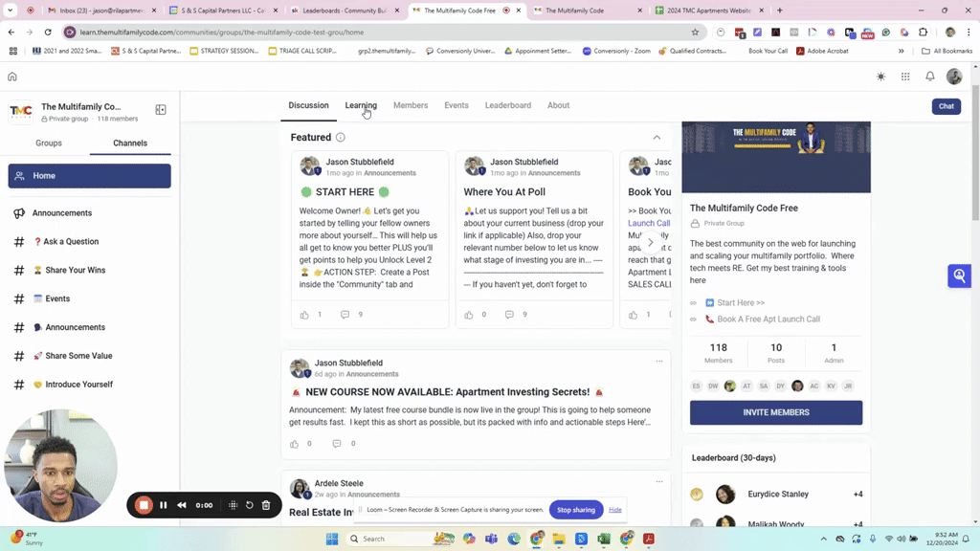980x551 pixels.
Task: Open the Leaderboards - Community browser tab
Action: click(x=344, y=11)
